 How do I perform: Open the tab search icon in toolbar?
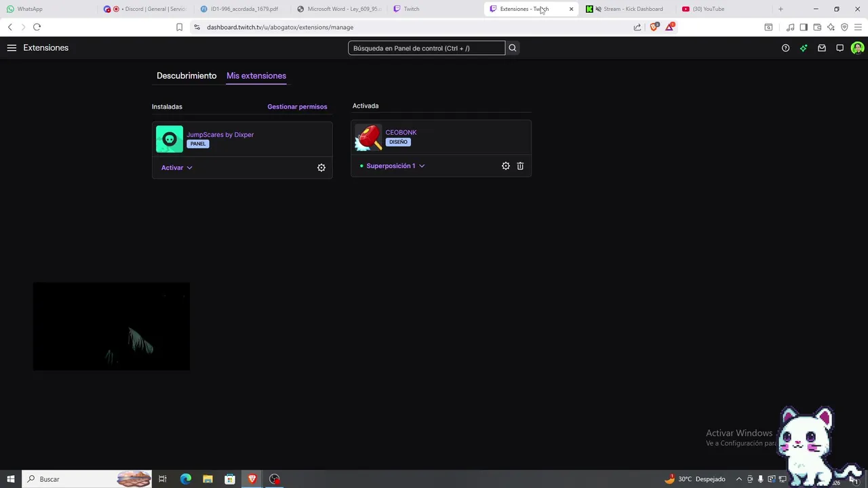[x=768, y=27]
